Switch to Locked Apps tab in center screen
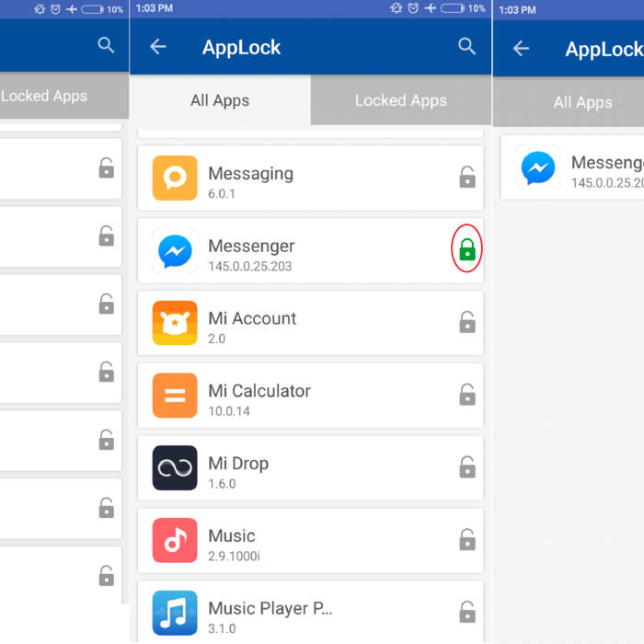This screenshot has width=644, height=644. (400, 100)
